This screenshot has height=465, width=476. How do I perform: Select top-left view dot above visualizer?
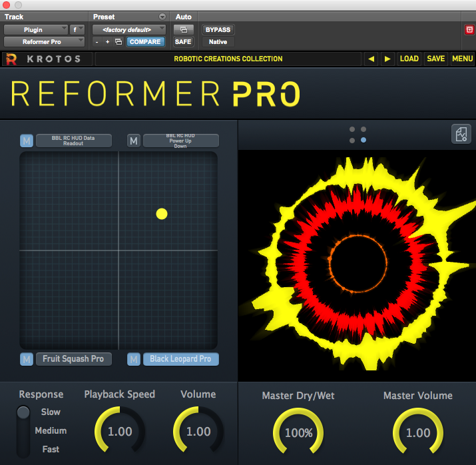352,129
